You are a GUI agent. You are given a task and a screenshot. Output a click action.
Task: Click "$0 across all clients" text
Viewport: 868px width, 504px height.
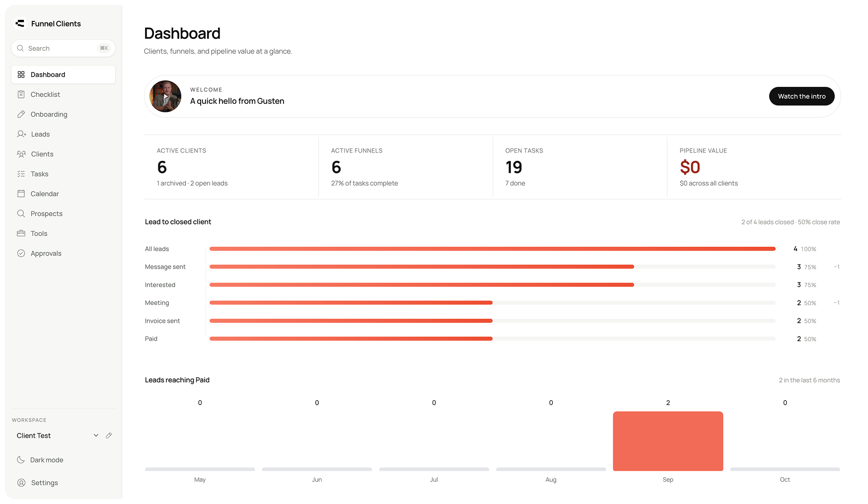(x=709, y=183)
